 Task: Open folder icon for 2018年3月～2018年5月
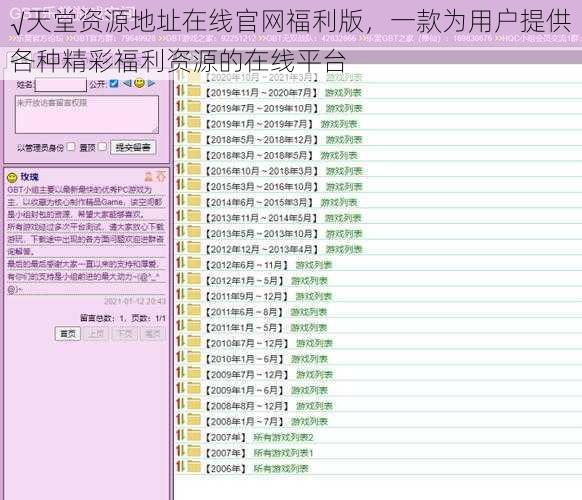coord(194,154)
